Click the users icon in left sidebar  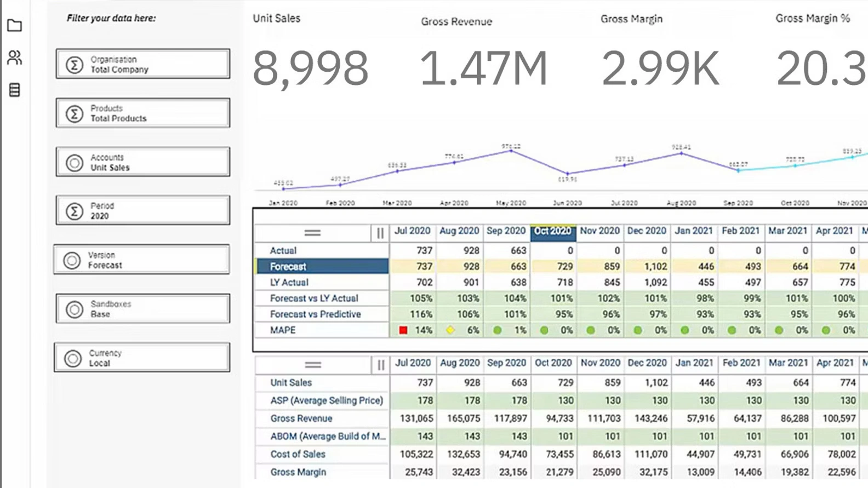pyautogui.click(x=15, y=58)
